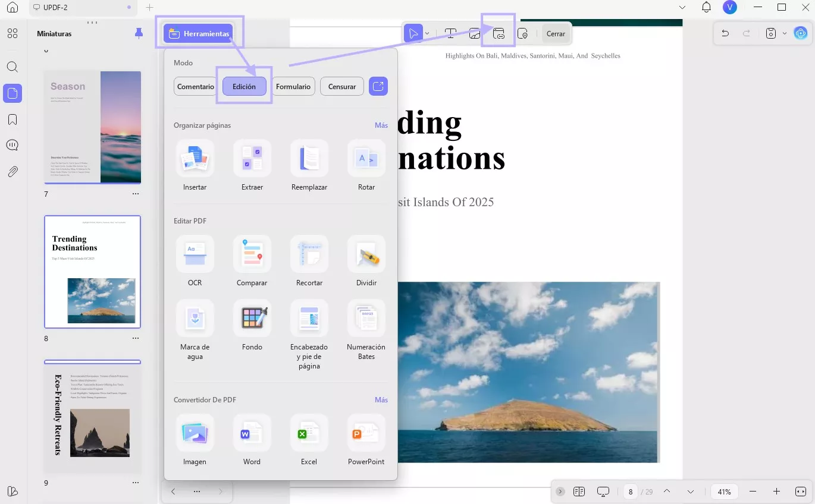Viewport: 815px width, 504px height.
Task: Click the redo arrow
Action: 747,33
